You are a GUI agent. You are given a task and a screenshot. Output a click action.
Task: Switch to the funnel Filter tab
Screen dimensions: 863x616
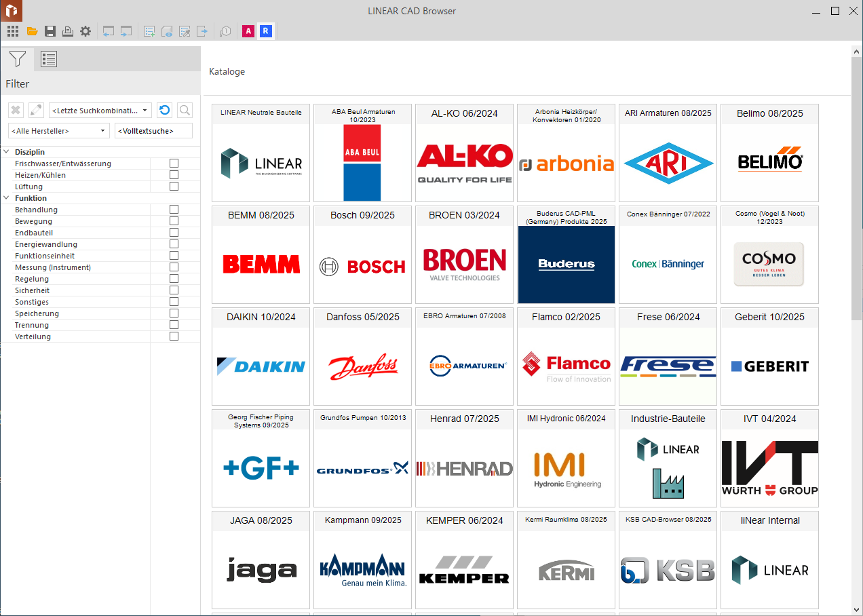[17, 59]
